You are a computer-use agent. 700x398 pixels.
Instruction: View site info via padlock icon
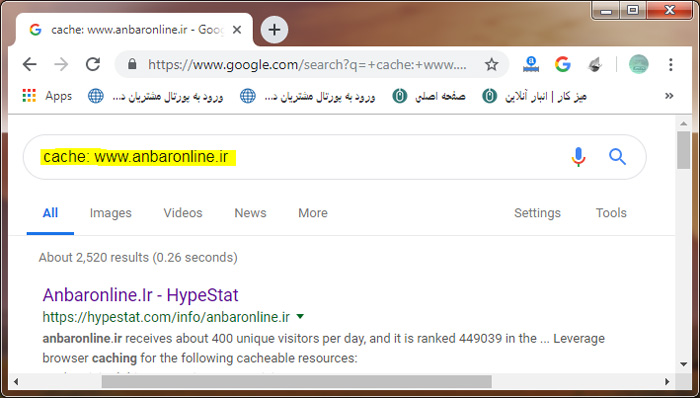(x=132, y=65)
